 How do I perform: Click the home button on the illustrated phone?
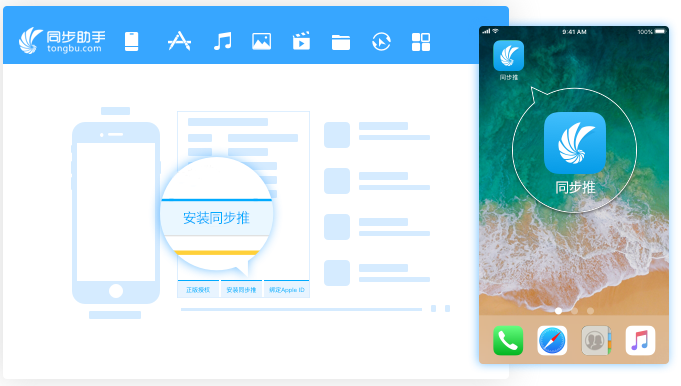click(116, 290)
